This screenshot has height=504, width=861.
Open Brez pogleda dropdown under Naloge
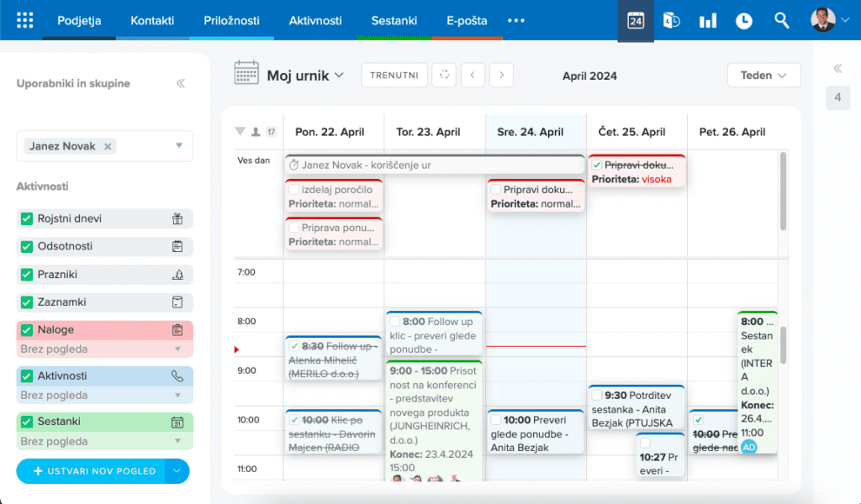(177, 349)
